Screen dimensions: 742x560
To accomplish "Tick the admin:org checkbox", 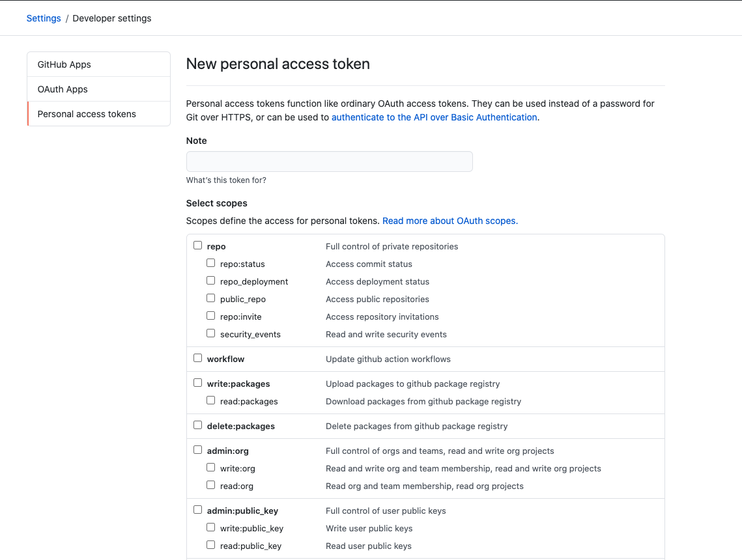I will click(197, 450).
